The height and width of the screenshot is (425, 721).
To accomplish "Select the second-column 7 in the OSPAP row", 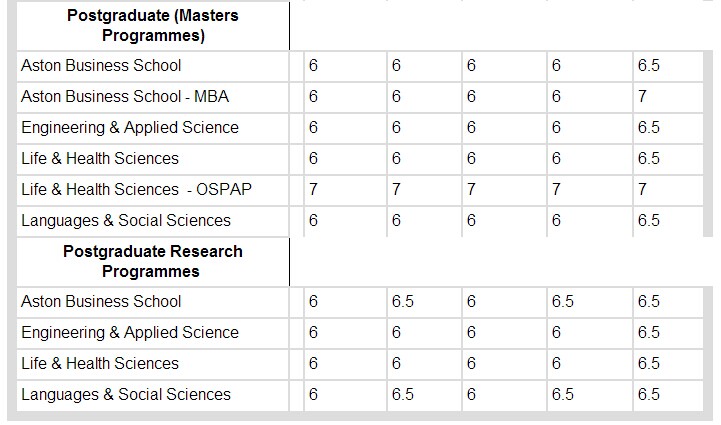I will pos(396,189).
